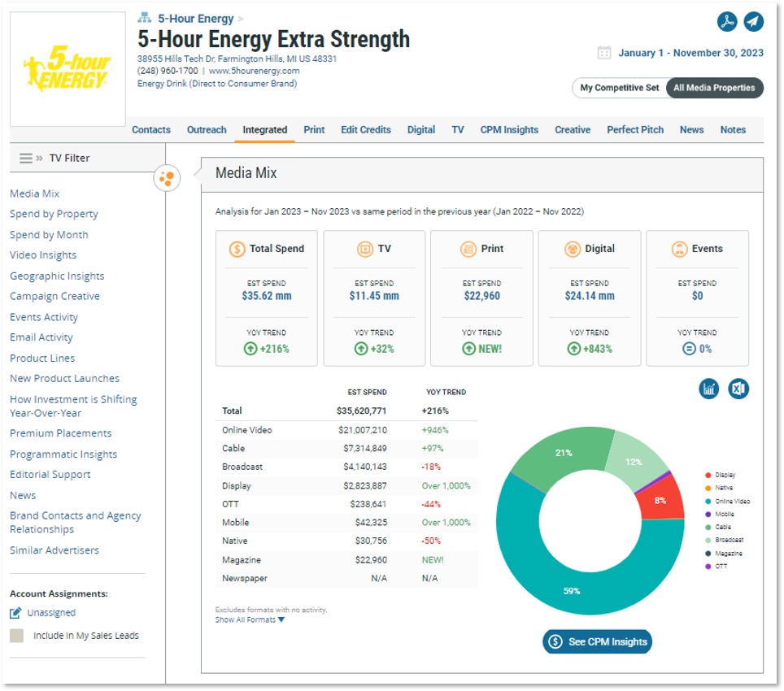This screenshot has width=784, height=691.
Task: Open New Product Launches in sidebar
Action: [x=64, y=379]
